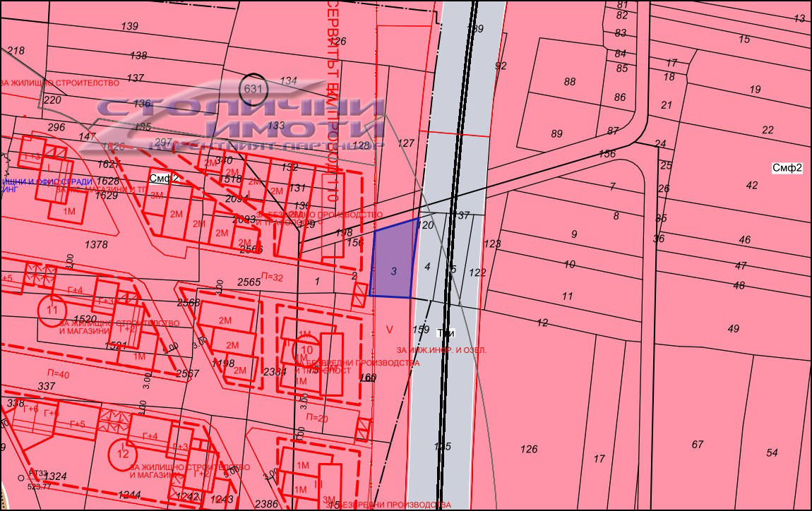Select the Смф2 zone label near parcel 42
Screen dimensions: 812x511
point(787,168)
